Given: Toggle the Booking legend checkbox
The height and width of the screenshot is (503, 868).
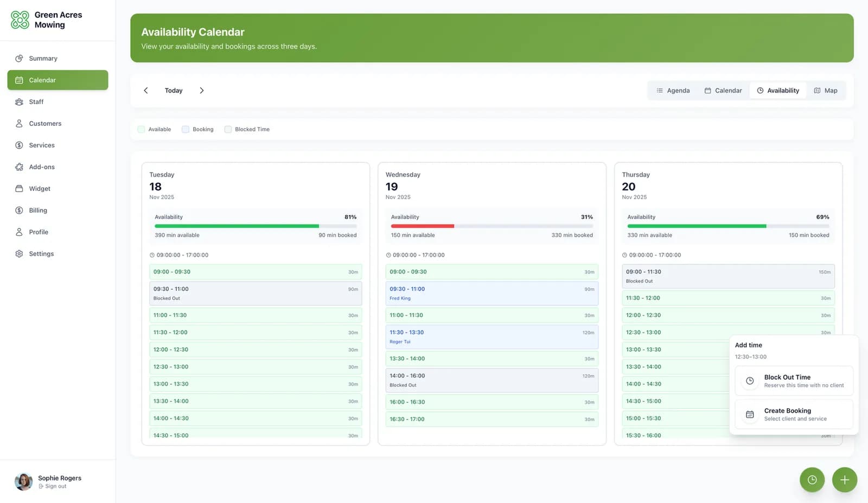Looking at the screenshot, I should pyautogui.click(x=186, y=130).
